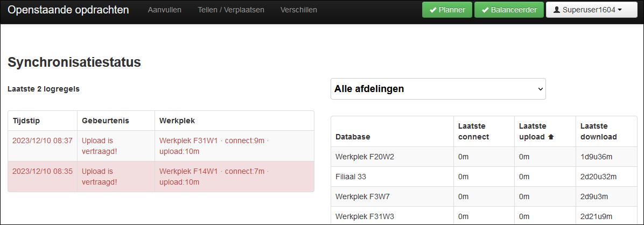Click download value 2d21u9m
The width and height of the screenshot is (644, 225).
click(598, 216)
